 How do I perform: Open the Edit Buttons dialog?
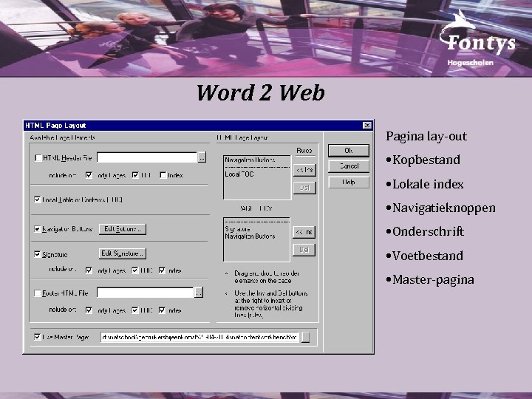(123, 229)
